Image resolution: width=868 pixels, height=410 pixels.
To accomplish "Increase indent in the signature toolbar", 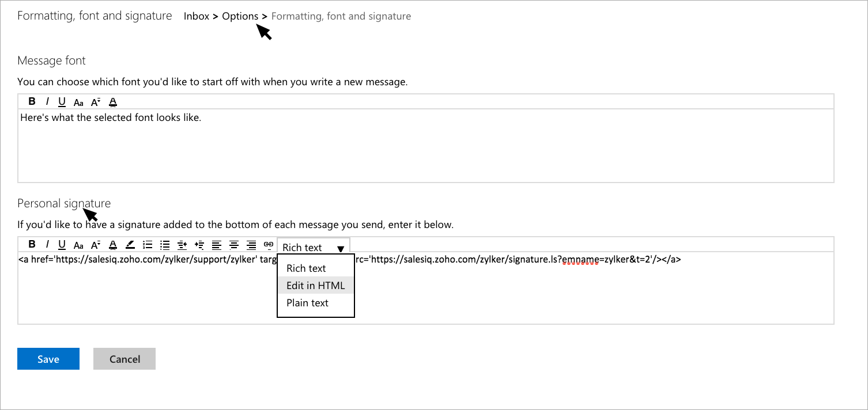I will click(x=199, y=245).
